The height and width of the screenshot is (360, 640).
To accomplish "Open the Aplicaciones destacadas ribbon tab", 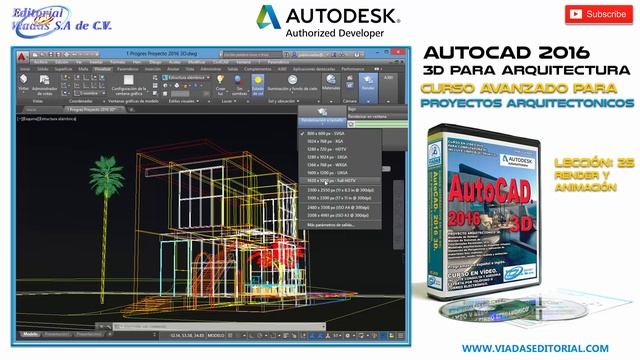I will (x=314, y=69).
